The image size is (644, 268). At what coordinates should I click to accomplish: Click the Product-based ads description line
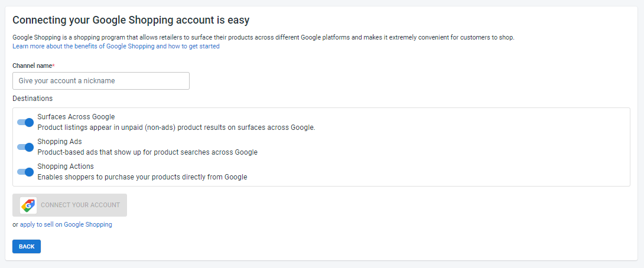148,152
